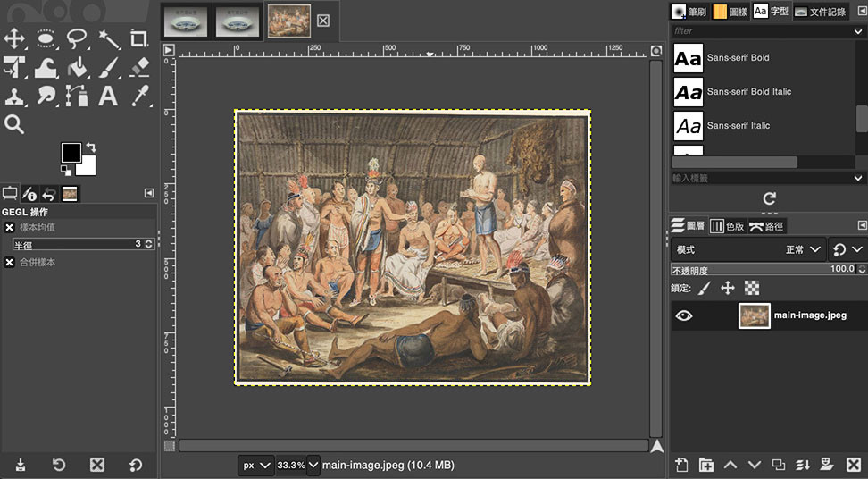Select the Move tool
The height and width of the screenshot is (479, 868).
[14, 38]
